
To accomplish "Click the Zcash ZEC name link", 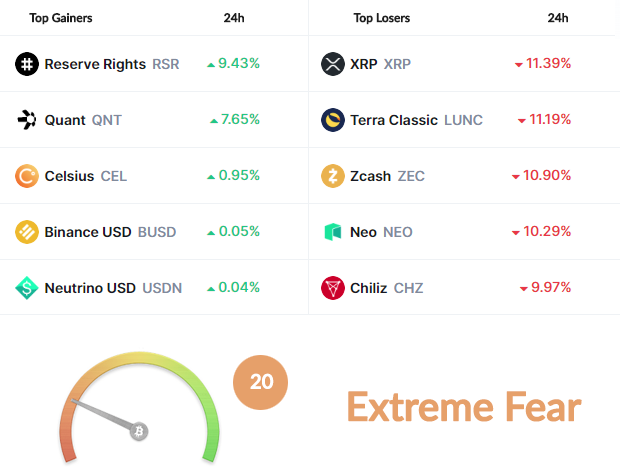I will click(388, 176).
